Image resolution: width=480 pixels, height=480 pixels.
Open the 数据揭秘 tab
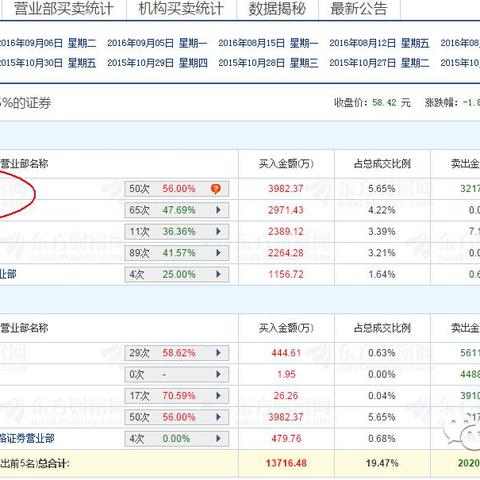277,9
